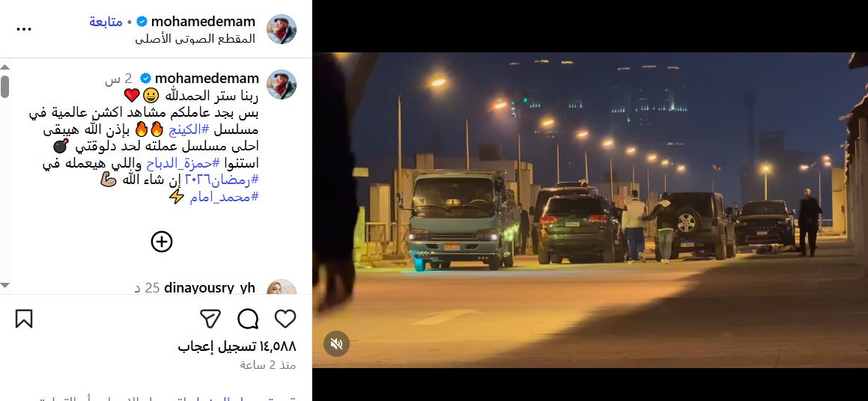
Task: Open the original audio المقطع الصوتي الأصلي
Action: tap(195, 39)
